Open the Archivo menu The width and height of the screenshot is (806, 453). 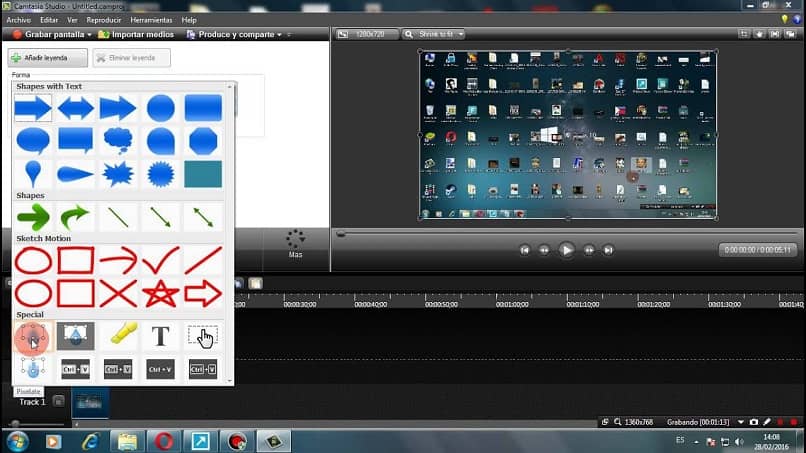[x=19, y=20]
